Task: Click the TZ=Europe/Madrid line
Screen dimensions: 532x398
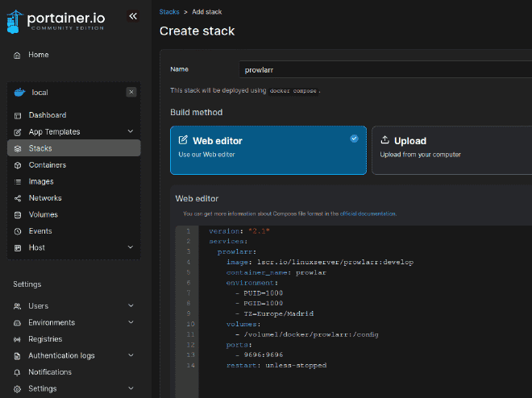Action: coord(275,313)
